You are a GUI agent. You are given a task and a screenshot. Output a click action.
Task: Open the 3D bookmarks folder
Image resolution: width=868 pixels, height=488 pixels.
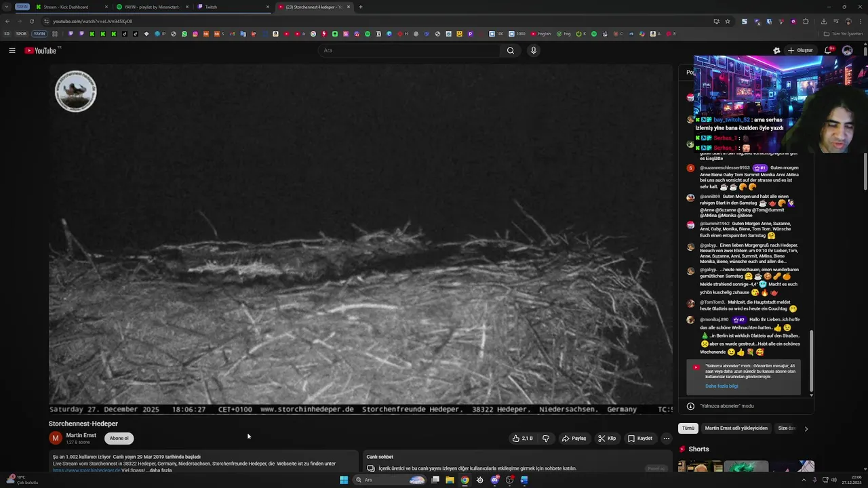[7, 34]
